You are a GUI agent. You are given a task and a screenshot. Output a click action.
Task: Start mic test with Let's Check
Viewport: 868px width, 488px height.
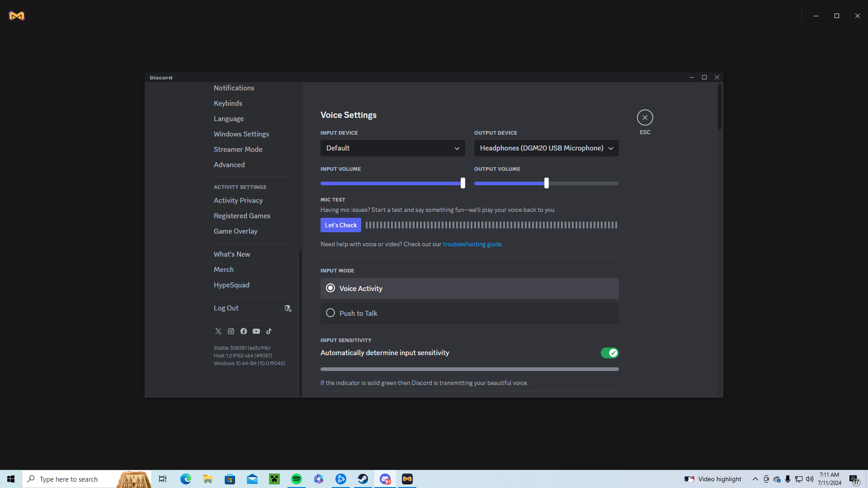[341, 225]
